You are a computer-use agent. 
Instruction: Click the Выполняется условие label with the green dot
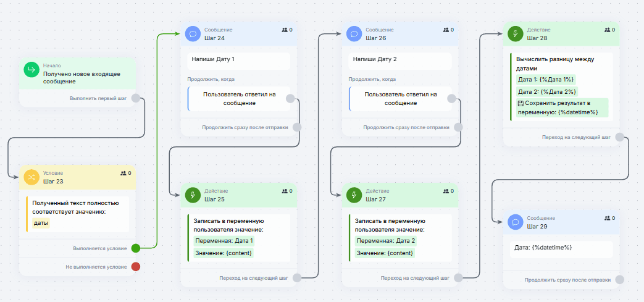100,248
